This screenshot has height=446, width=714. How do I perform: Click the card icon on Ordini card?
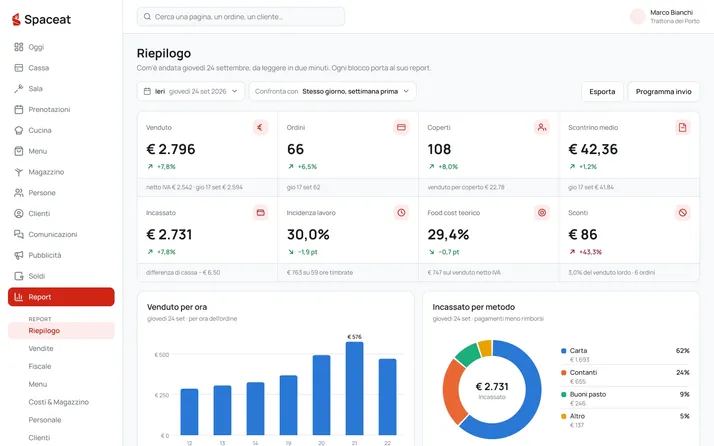(x=401, y=128)
